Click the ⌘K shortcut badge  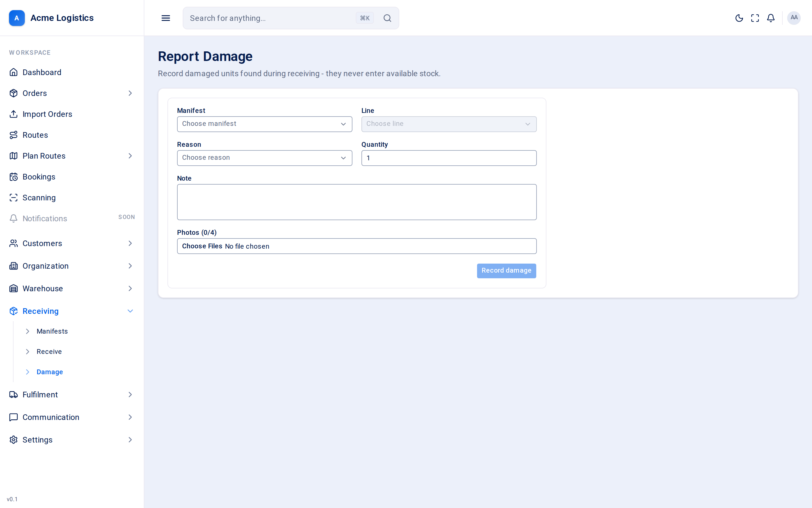[x=365, y=18]
